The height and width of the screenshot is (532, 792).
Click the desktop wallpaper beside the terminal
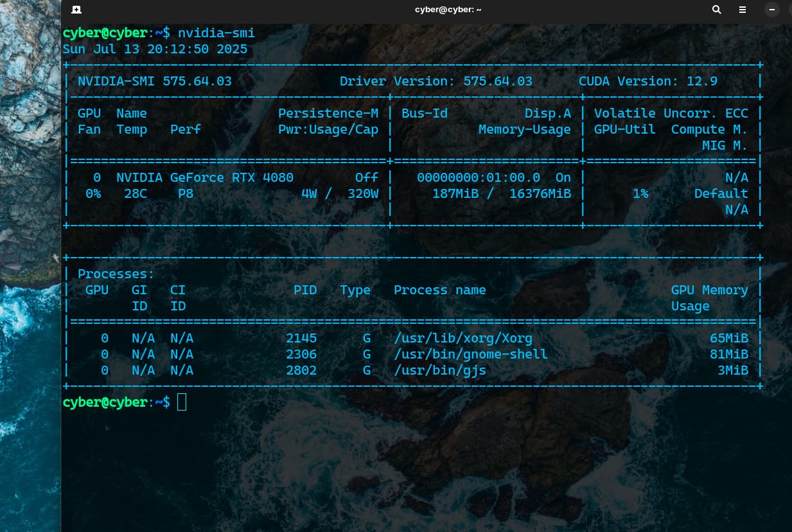pos(30,257)
